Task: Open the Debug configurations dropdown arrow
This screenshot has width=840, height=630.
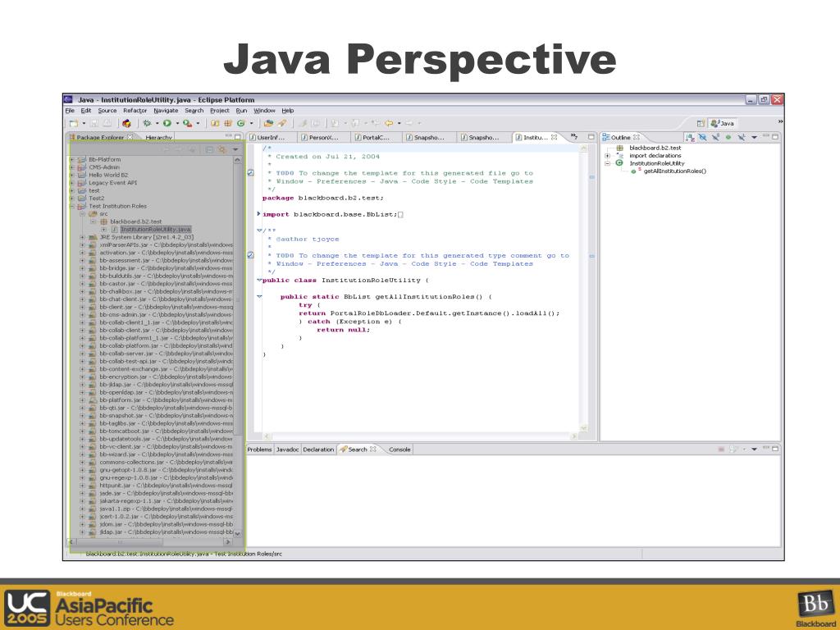Action: click(157, 123)
